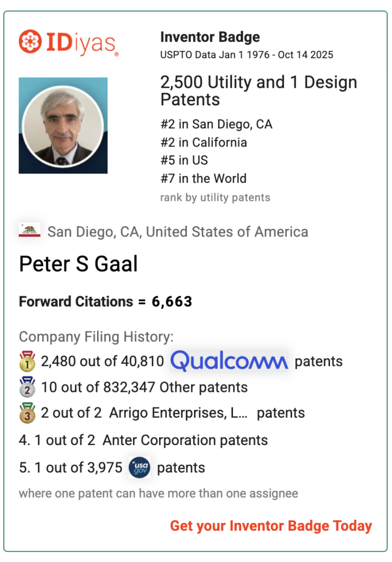Click the Inventor Badge heading

(210, 37)
